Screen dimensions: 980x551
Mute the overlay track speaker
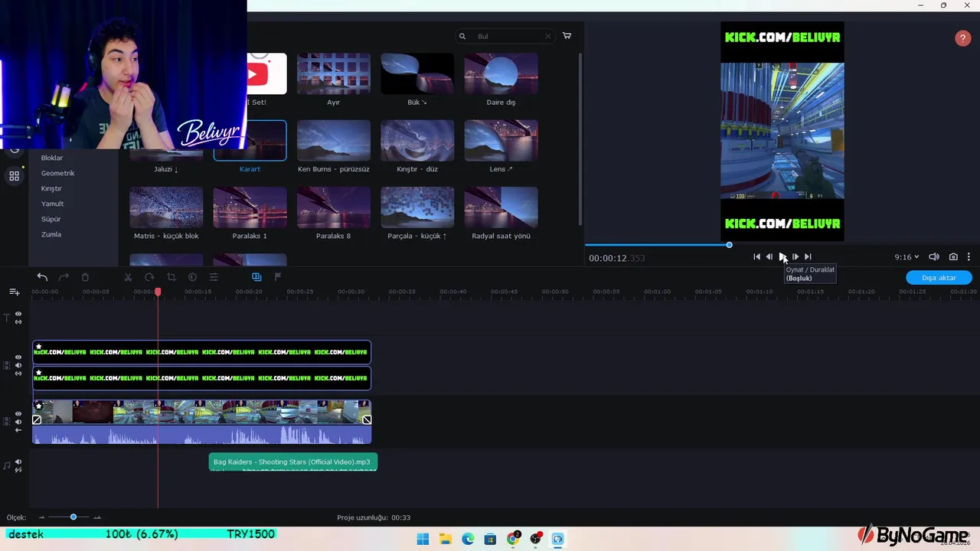click(18, 365)
